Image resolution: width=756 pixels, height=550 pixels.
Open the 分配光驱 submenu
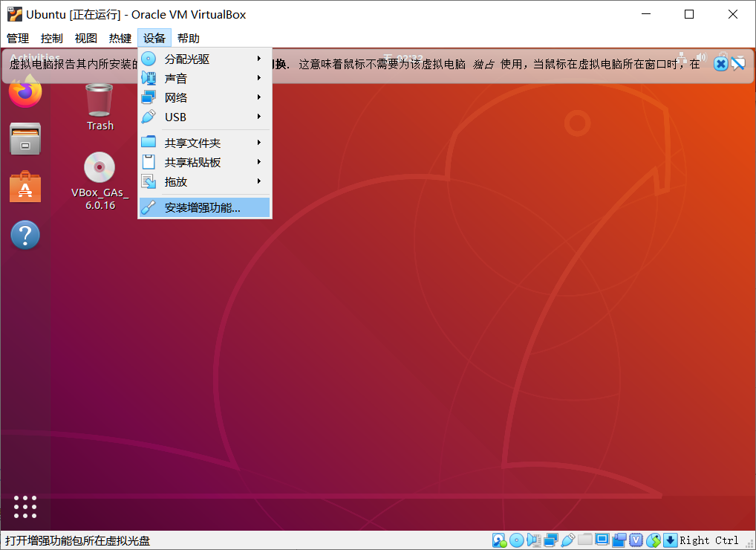205,59
